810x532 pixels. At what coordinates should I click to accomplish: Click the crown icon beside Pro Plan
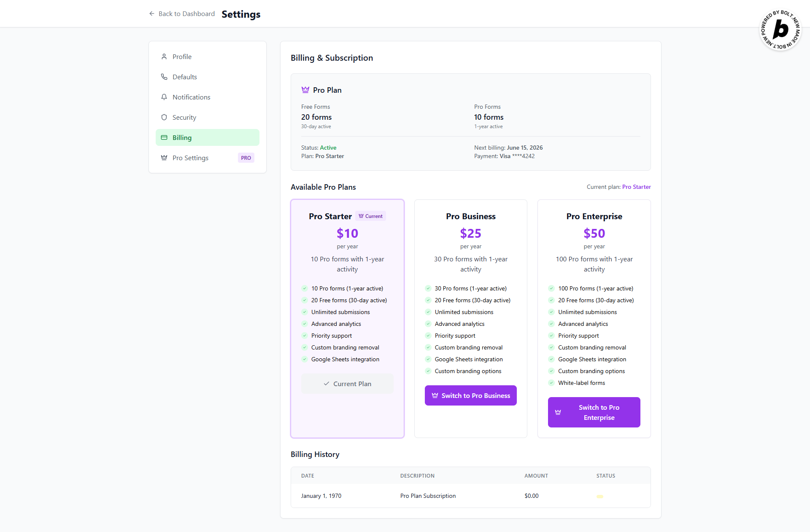305,90
